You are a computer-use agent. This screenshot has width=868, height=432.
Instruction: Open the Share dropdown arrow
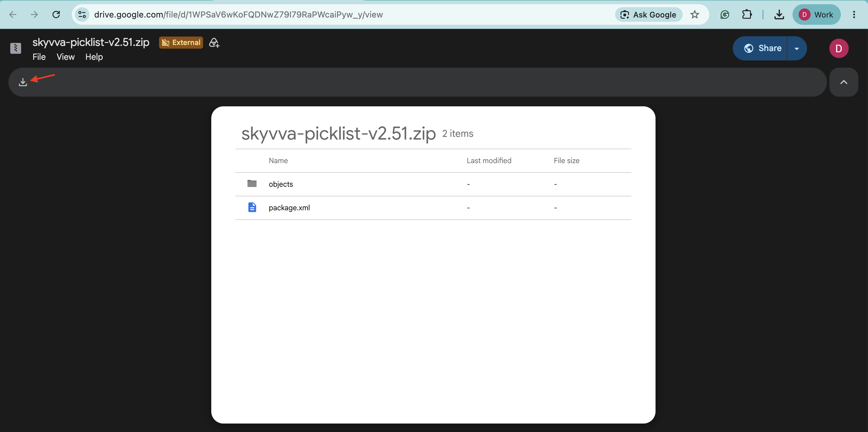[796, 49]
